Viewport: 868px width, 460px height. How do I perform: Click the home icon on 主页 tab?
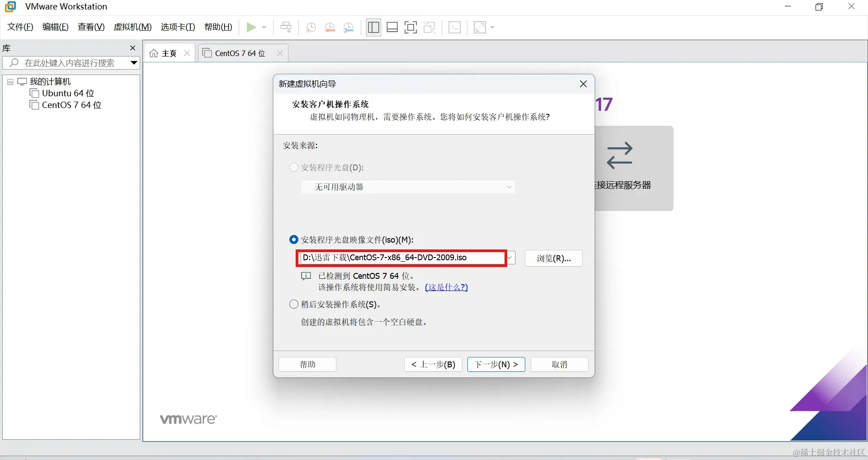point(154,53)
